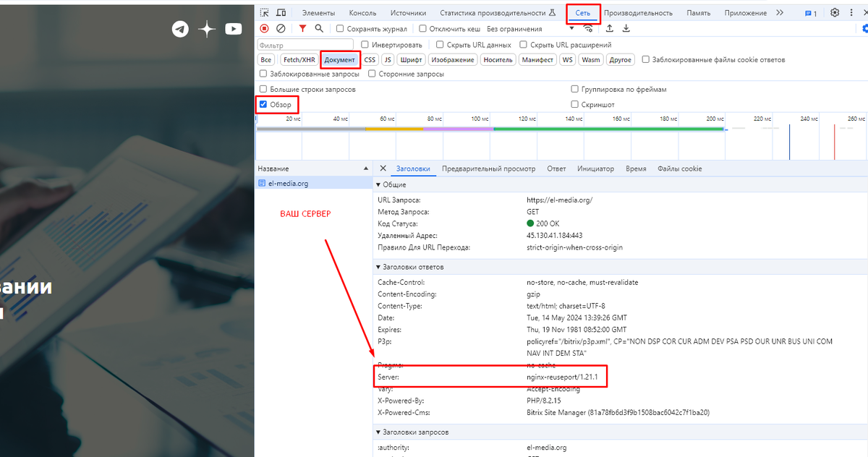Filter requests by WS
The width and height of the screenshot is (868, 457).
click(568, 60)
